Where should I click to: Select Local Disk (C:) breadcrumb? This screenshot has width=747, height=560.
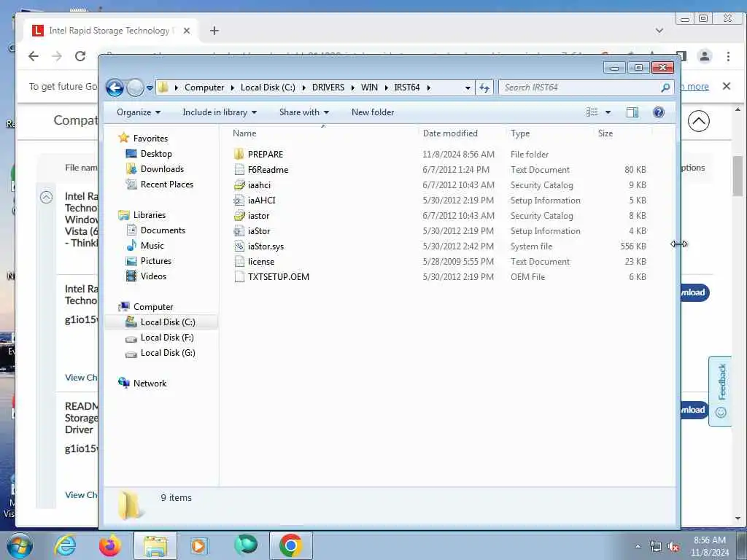pos(268,87)
